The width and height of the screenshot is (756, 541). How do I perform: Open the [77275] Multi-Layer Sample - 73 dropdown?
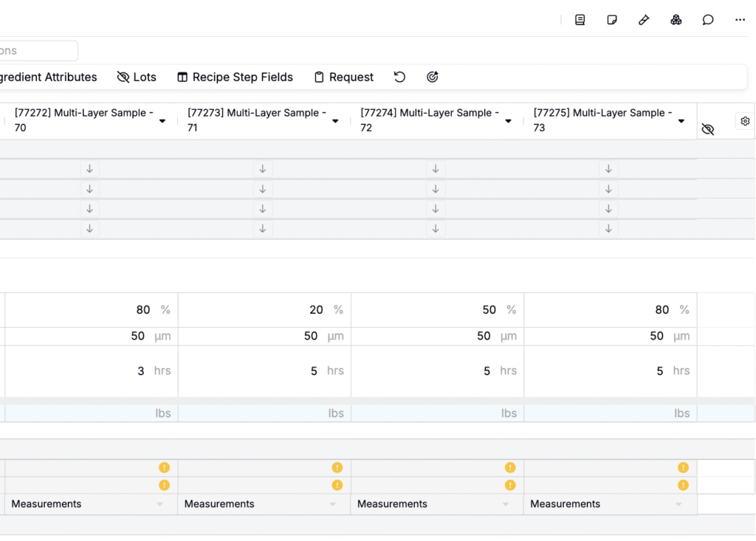681,121
